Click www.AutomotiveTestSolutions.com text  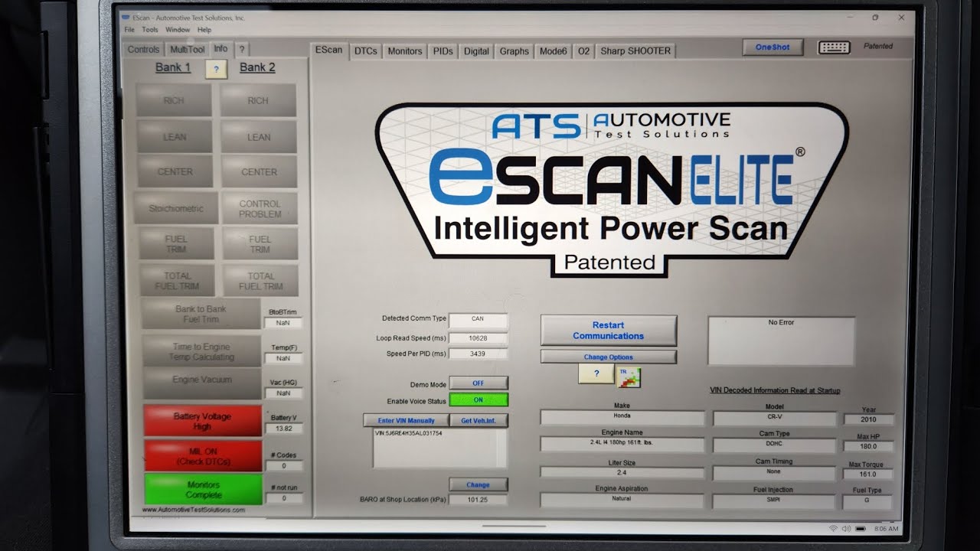(x=194, y=510)
